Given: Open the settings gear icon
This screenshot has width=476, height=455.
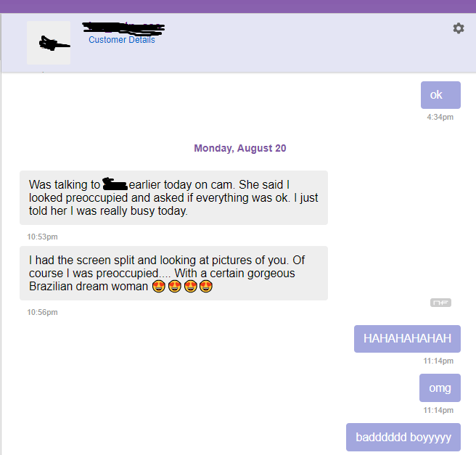Looking at the screenshot, I should coord(459,28).
